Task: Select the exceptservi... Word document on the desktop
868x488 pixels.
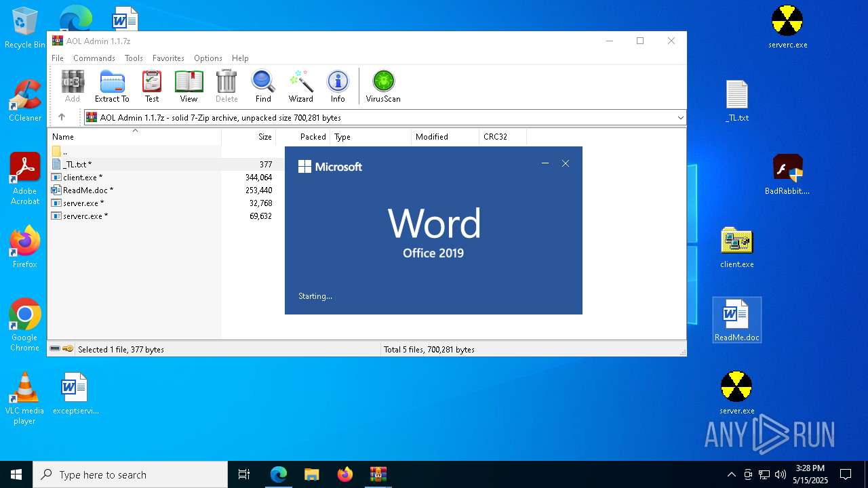Action: point(75,393)
